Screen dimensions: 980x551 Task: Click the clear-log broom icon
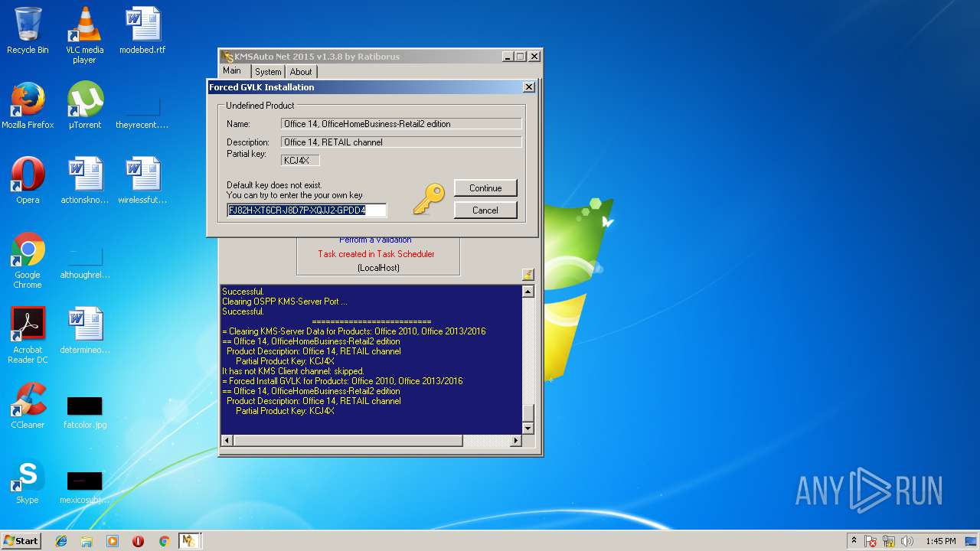pyautogui.click(x=528, y=274)
